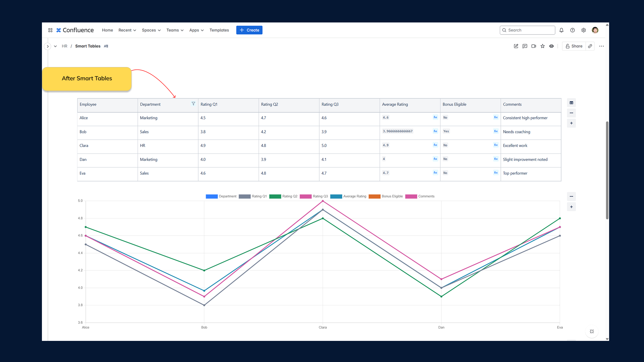644x362 pixels.
Task: Click the table view icon beside the table
Action: pyautogui.click(x=572, y=103)
